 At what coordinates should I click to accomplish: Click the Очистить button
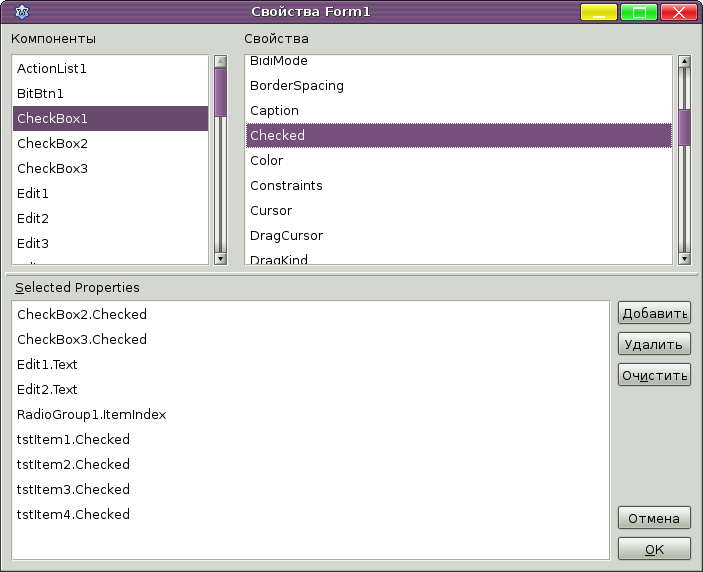coord(654,375)
